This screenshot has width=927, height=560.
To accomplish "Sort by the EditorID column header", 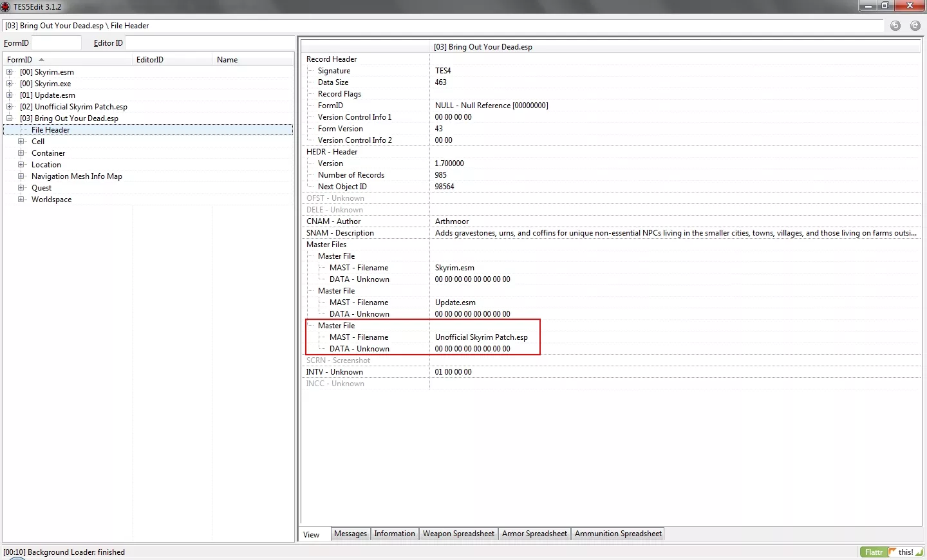I will [173, 60].
